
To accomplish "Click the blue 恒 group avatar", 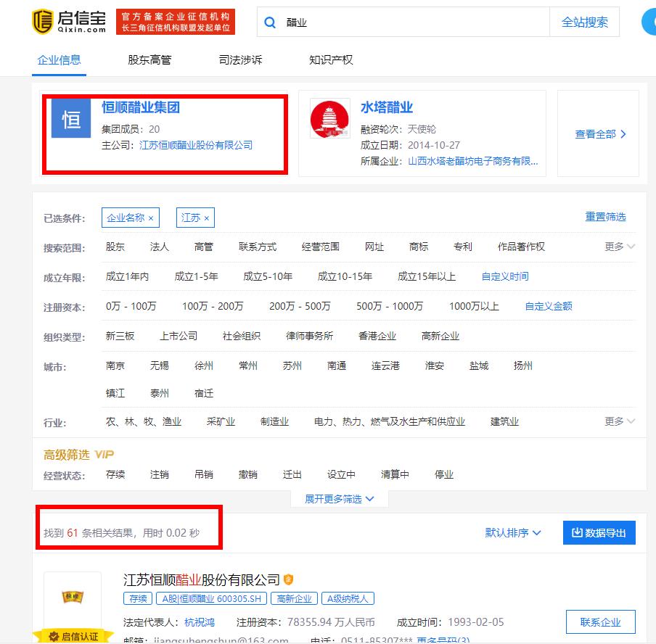I will pyautogui.click(x=70, y=118).
